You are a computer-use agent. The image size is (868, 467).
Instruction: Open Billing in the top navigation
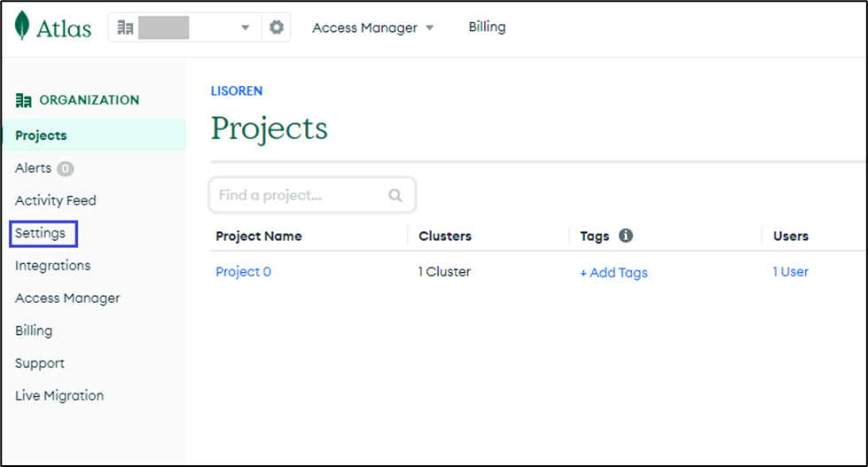(x=487, y=27)
